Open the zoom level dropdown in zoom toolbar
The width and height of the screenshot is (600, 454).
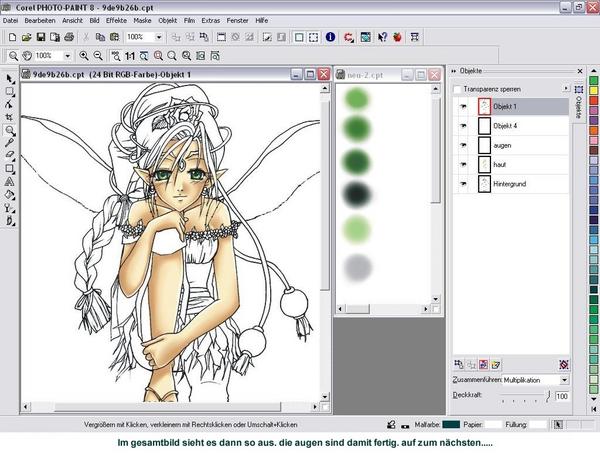[x=67, y=56]
